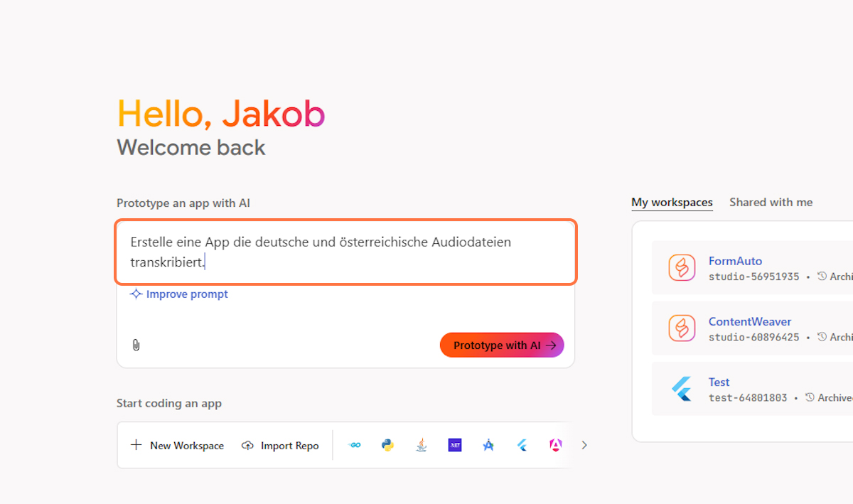The width and height of the screenshot is (853, 504).
Task: Click the paperclip attachment icon
Action: pos(136,345)
